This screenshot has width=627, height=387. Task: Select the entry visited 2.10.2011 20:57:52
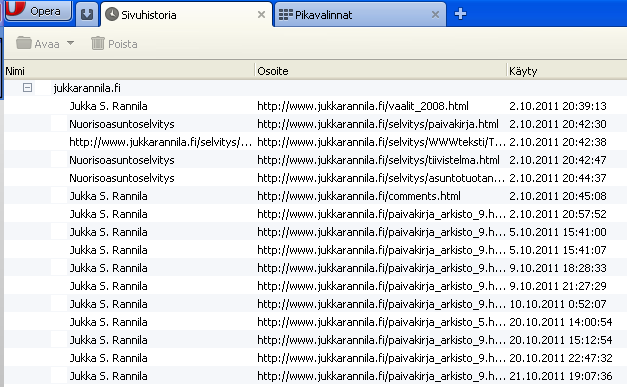(315, 214)
